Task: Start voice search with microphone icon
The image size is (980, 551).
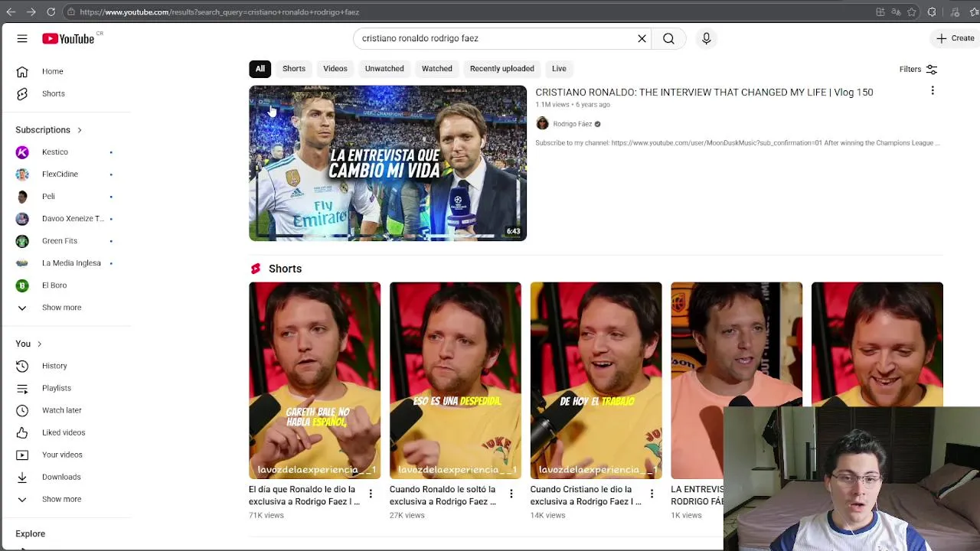Action: point(706,38)
